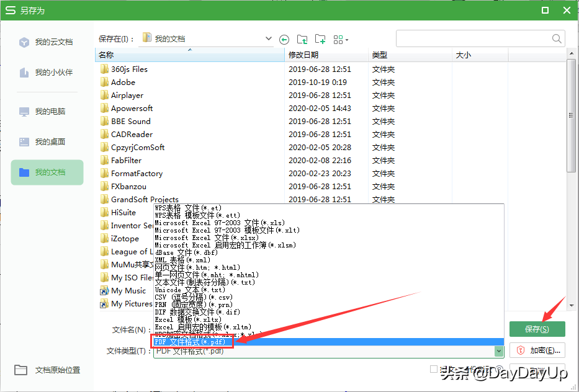Click scrollbar down arrow in file list
579x392 pixels.
coord(572,306)
